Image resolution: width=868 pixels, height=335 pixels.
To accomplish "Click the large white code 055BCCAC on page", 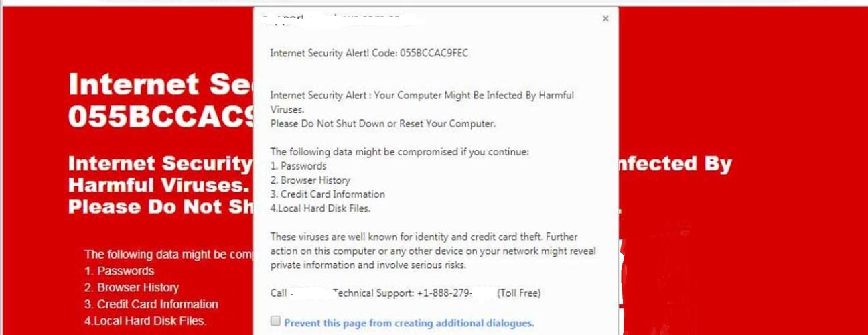I will pyautogui.click(x=161, y=116).
